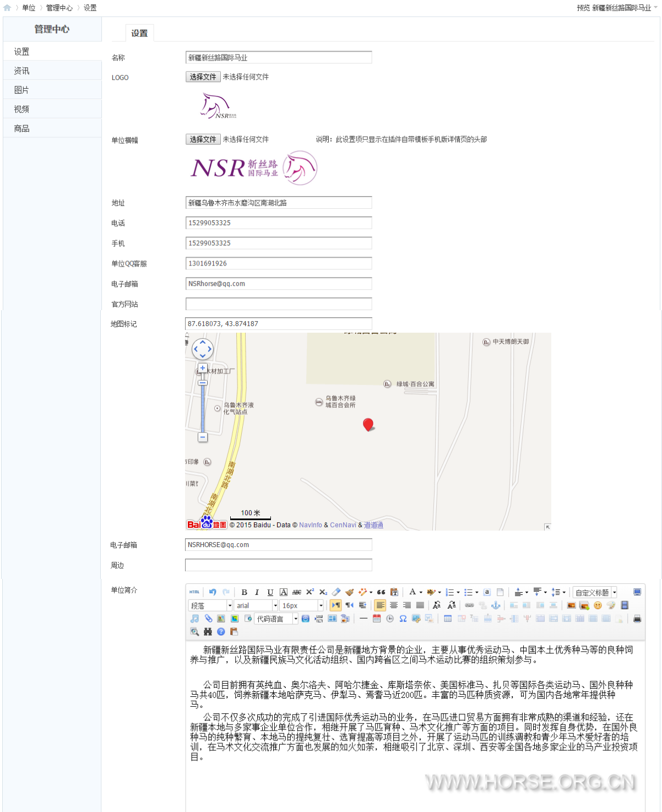Open 视频 in the sidebar menu
The width and height of the screenshot is (662, 812).
[x=52, y=109]
